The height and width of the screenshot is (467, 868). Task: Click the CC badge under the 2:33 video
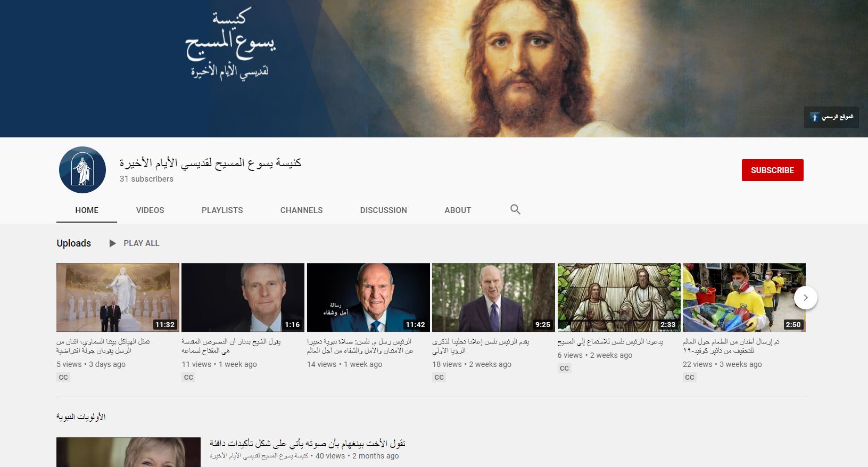click(x=564, y=368)
